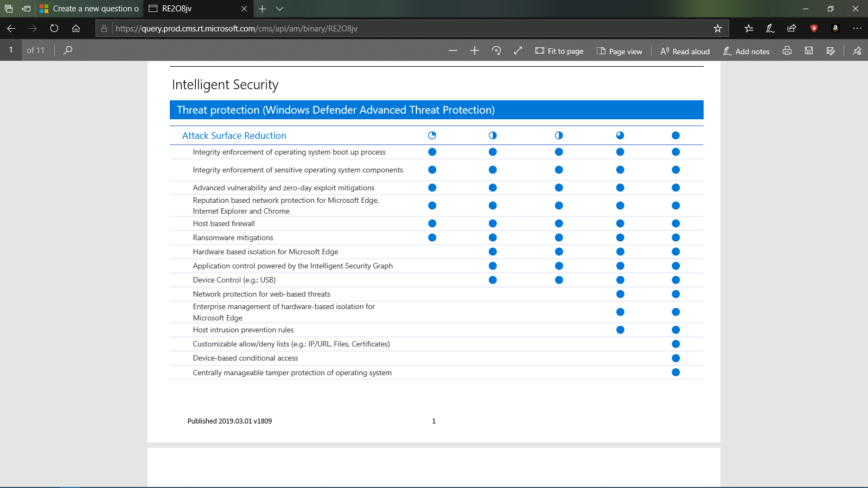
Task: Select 'Network protection for web-based threats' text
Action: pyautogui.click(x=261, y=294)
